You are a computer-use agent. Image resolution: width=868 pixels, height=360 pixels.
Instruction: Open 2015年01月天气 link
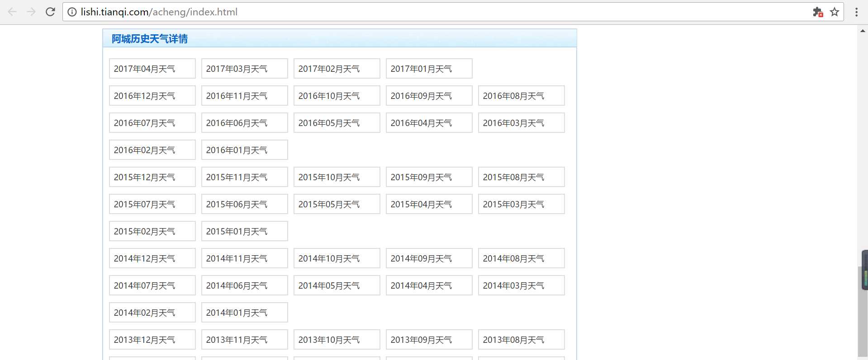point(245,231)
